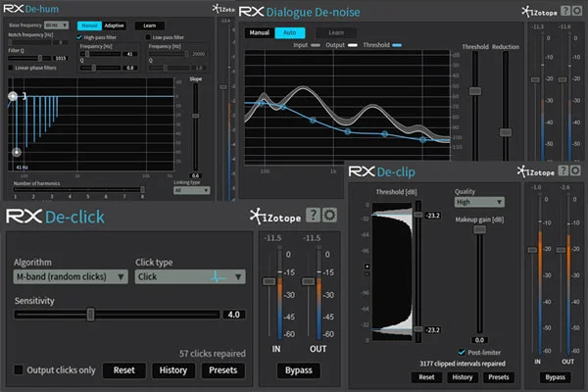Screen dimensions: 588x392
Task: Select Manual mode in De-hum
Action: 89,25
